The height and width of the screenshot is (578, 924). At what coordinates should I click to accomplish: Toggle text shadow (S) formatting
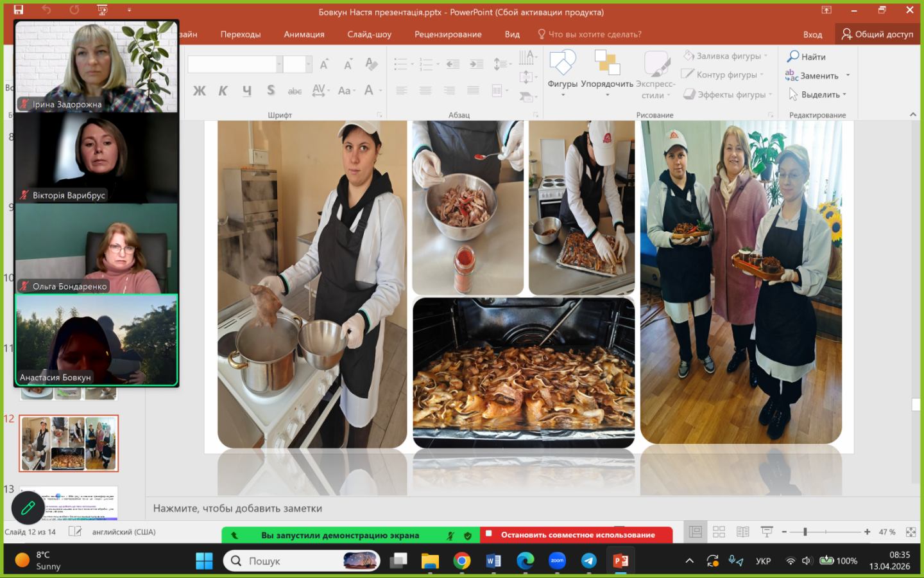pos(271,91)
